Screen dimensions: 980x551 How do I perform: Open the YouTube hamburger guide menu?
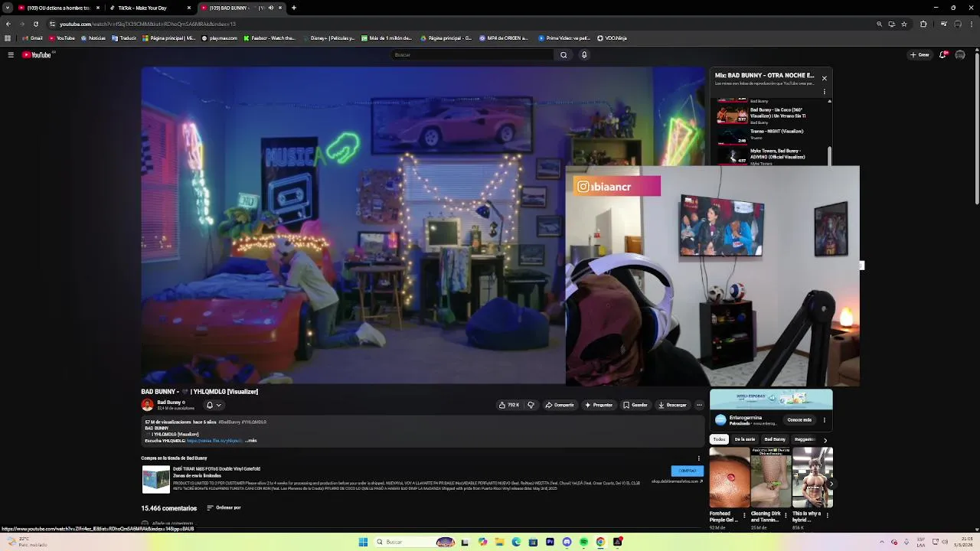tap(11, 55)
